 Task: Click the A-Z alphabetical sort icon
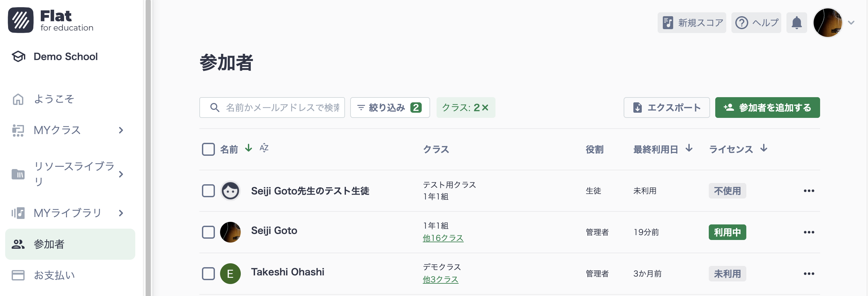(264, 148)
